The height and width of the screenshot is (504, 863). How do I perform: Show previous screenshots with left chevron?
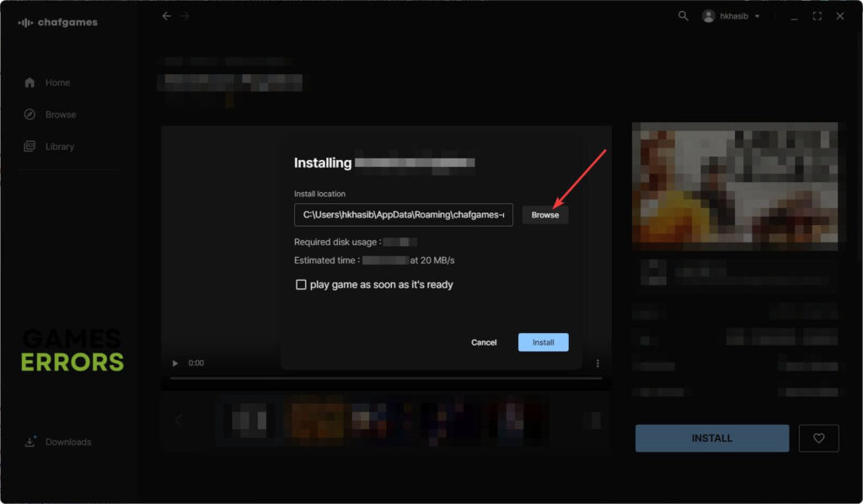coord(179,421)
